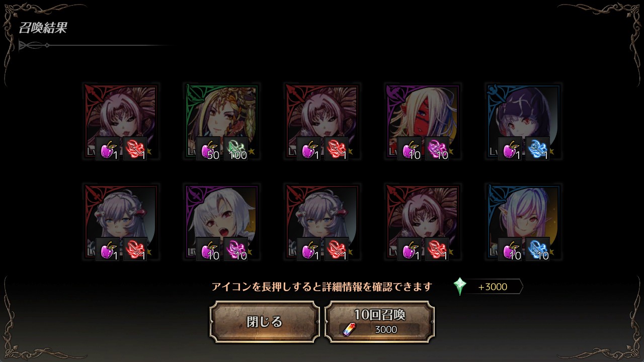The width and height of the screenshot is (644, 362).
Task: Tap the pink crystal icon on red-faced demon
Action: [x=437, y=149]
